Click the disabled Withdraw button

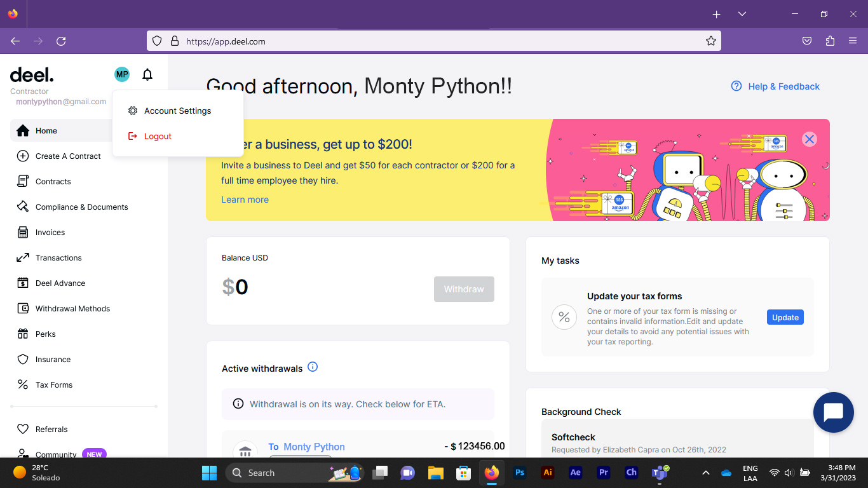click(x=464, y=289)
